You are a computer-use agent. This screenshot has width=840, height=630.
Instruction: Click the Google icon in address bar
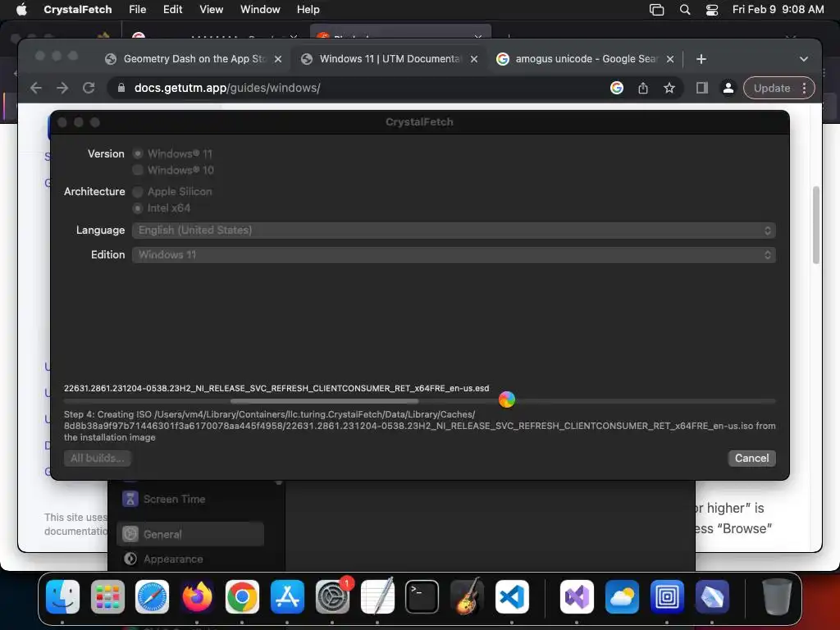click(x=617, y=88)
